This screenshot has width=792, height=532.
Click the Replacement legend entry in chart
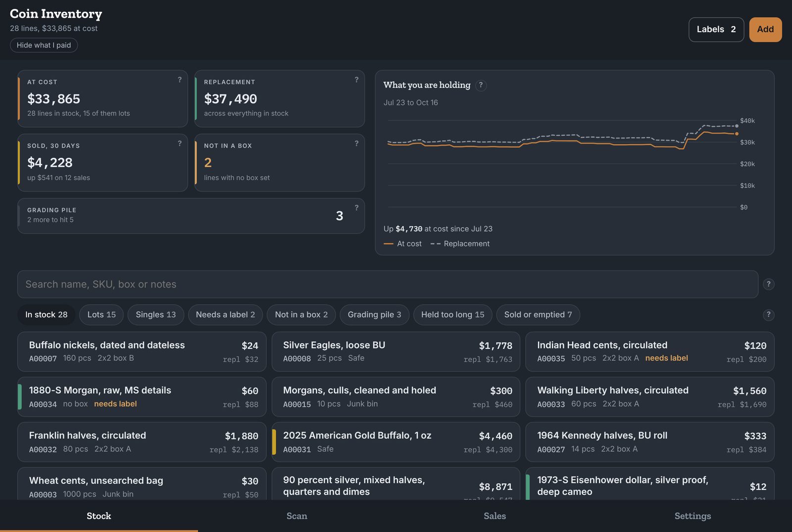tap(460, 243)
